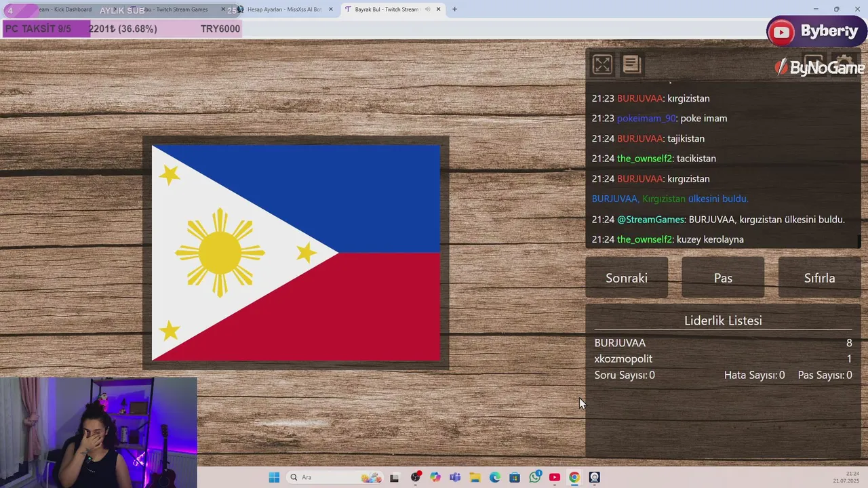Click the pokeimam_90 username in chat
The image size is (868, 488).
pyautogui.click(x=646, y=119)
